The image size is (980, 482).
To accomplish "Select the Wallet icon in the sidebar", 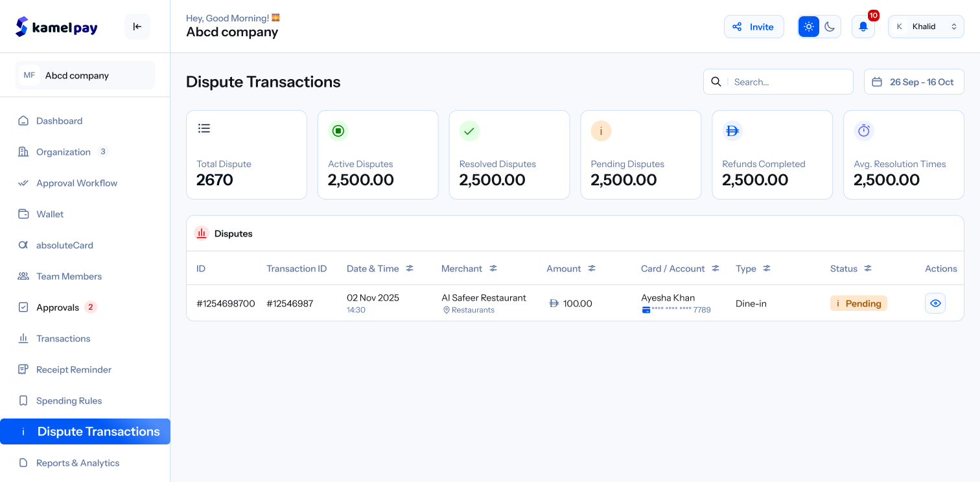I will pos(23,214).
